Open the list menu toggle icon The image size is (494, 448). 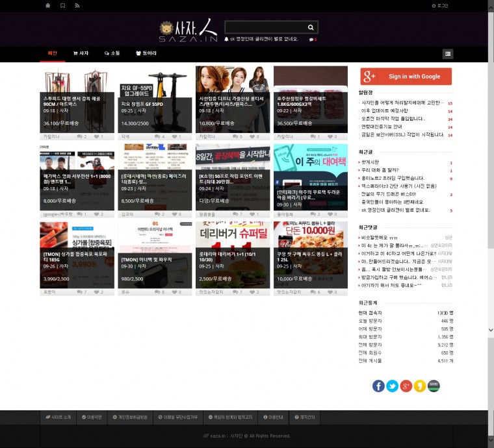coord(447,54)
